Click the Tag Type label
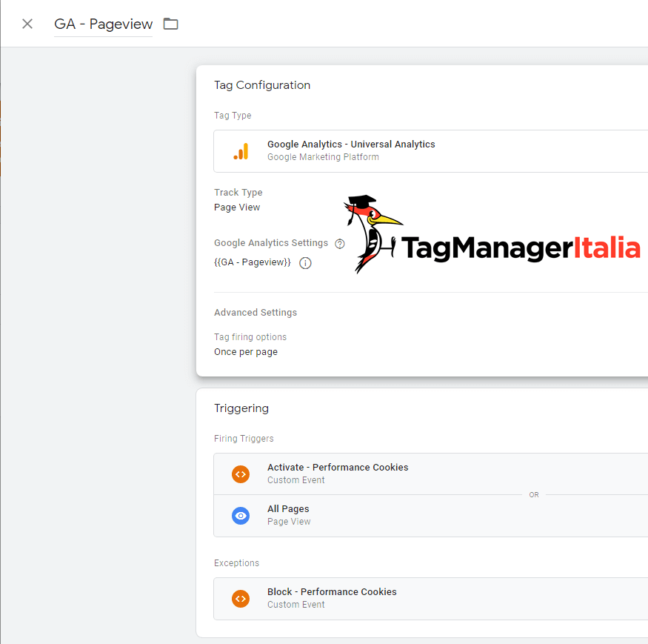The width and height of the screenshot is (648, 644). (233, 116)
